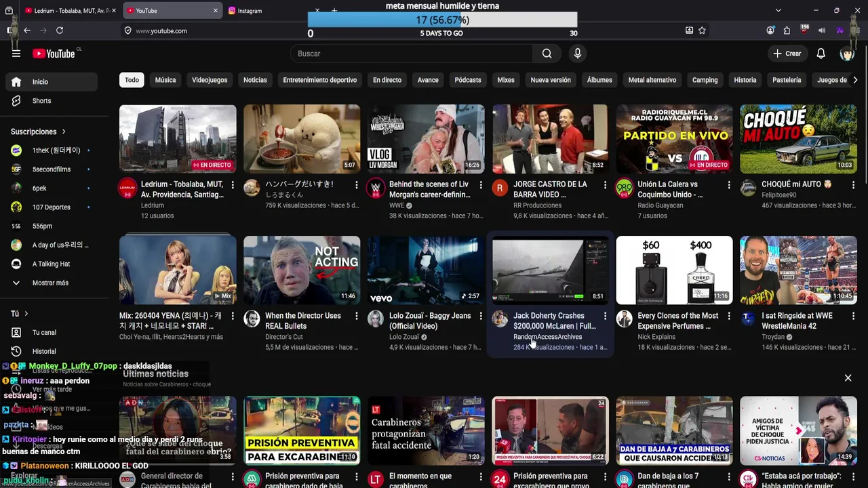This screenshot has width=868, height=488.
Task: Go back with the browser arrow
Action: tap(27, 30)
